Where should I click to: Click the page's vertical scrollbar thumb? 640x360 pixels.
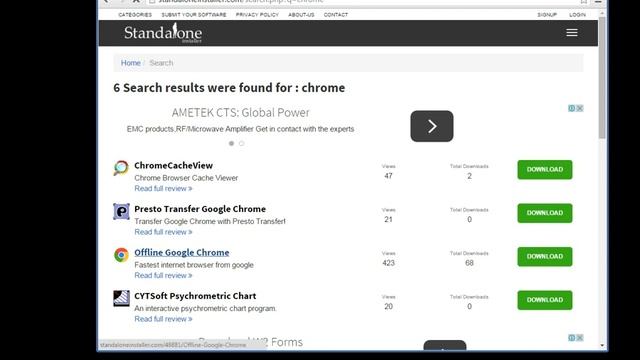pos(602,78)
